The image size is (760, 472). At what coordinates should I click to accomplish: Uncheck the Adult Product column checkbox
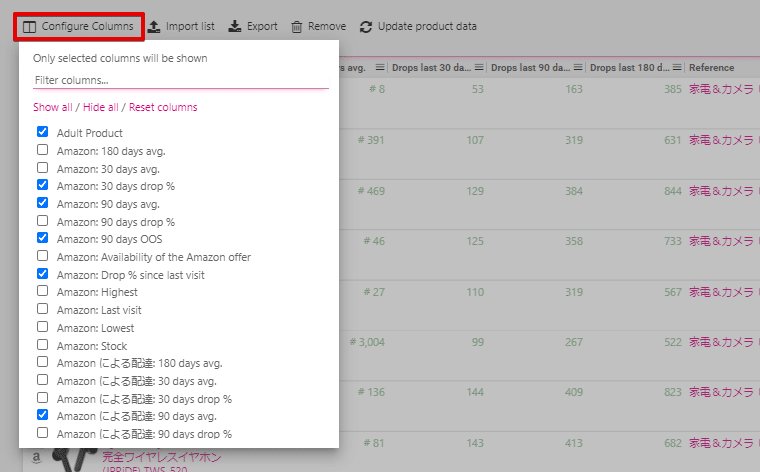point(42,132)
